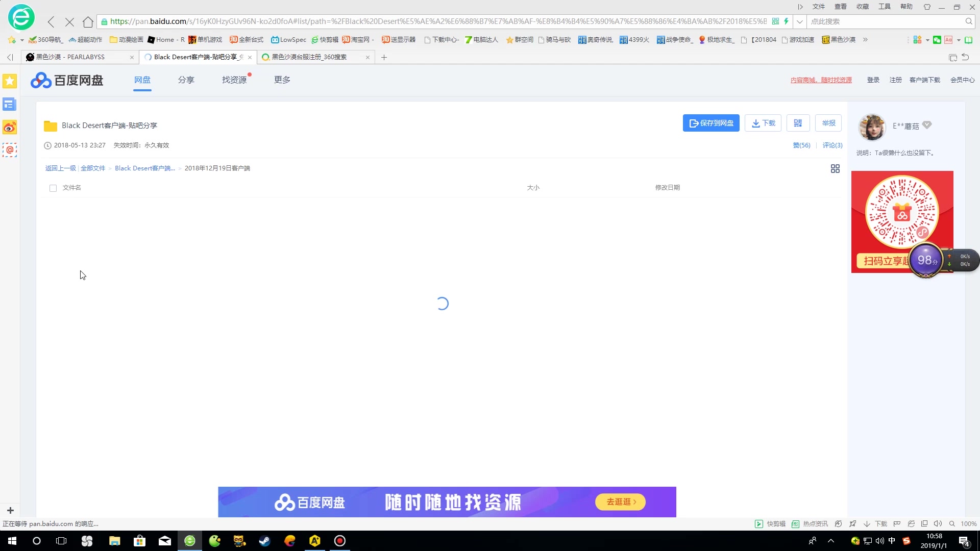Open the favorites star sidebar icon
Image resolution: width=980 pixels, height=551 pixels.
click(x=10, y=81)
